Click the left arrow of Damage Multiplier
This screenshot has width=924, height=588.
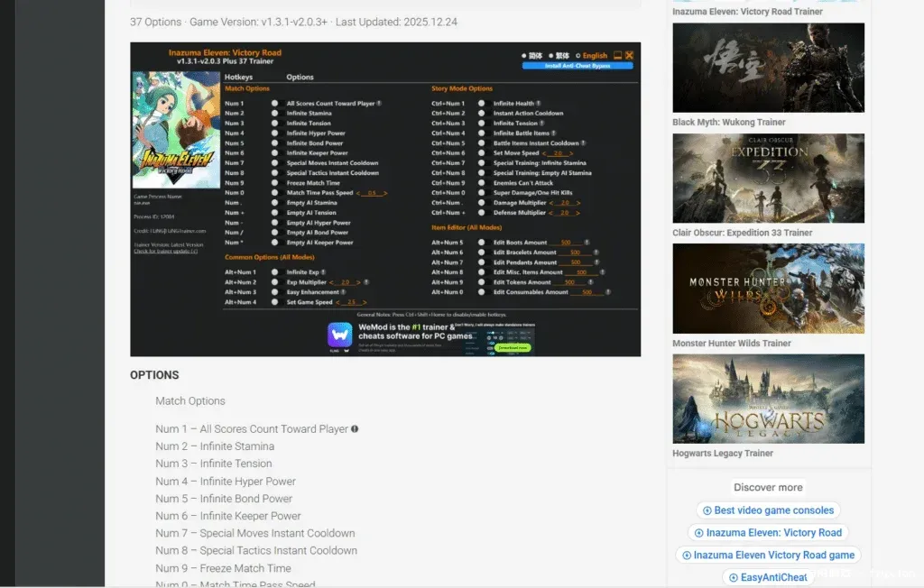pos(551,203)
